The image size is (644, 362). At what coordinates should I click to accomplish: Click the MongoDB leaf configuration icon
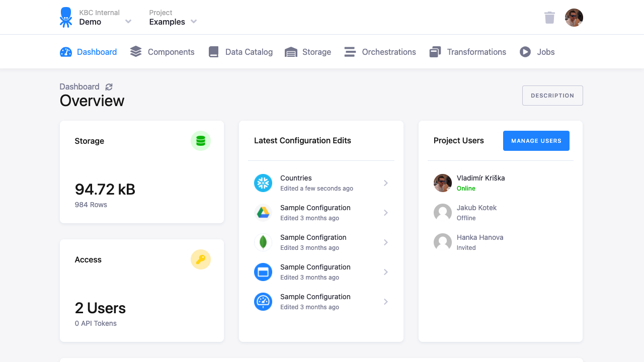tap(263, 242)
